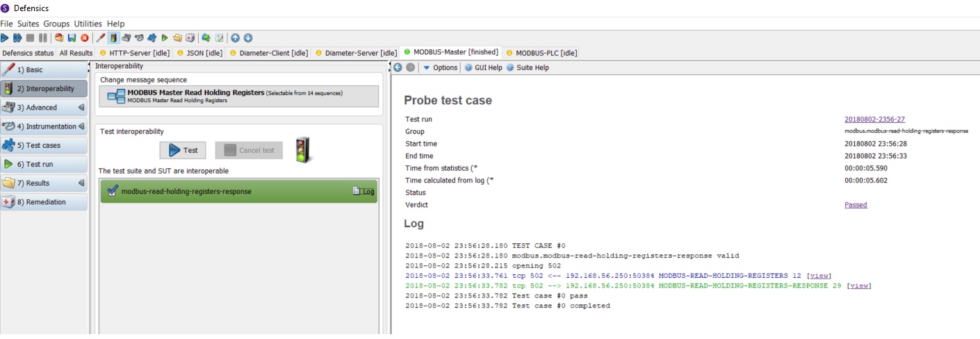Click the blue up arrow toolbar icon

coord(235,38)
